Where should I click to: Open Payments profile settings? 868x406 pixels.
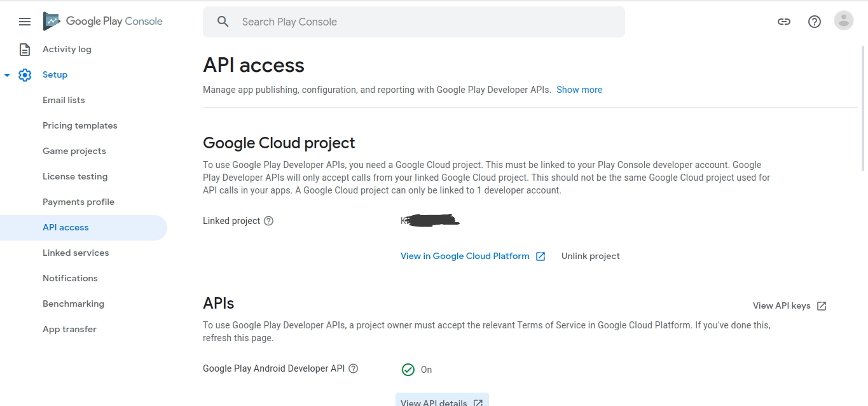point(78,202)
